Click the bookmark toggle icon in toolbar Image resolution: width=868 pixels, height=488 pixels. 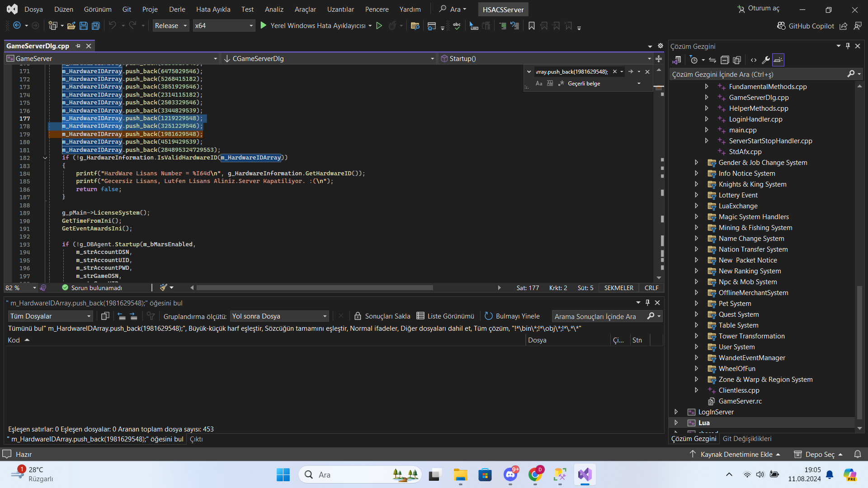pyautogui.click(x=532, y=26)
